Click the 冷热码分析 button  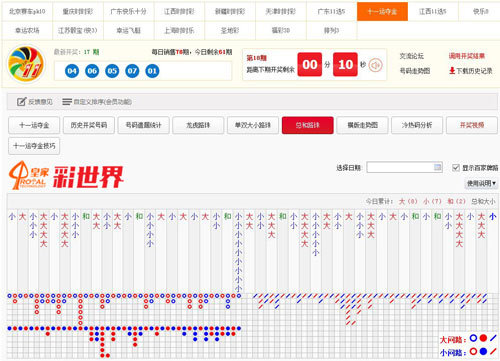coord(417,125)
